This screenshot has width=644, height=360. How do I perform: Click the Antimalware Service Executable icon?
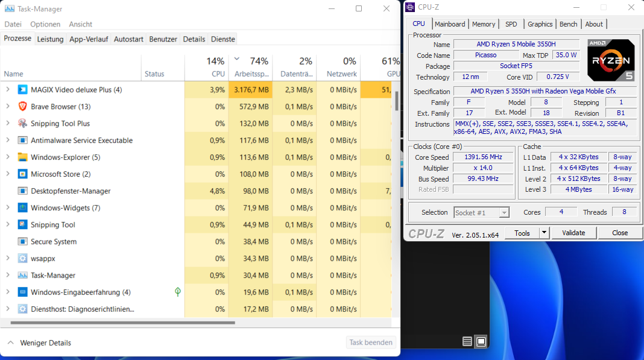click(x=22, y=140)
